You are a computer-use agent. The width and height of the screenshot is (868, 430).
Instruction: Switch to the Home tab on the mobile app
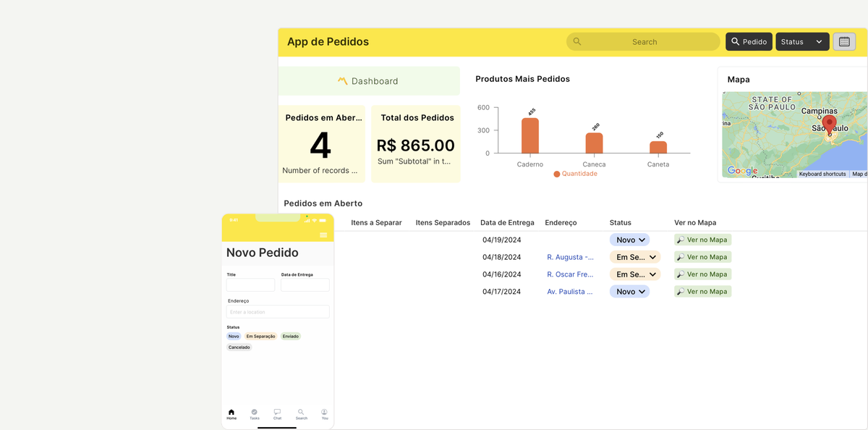[231, 413]
